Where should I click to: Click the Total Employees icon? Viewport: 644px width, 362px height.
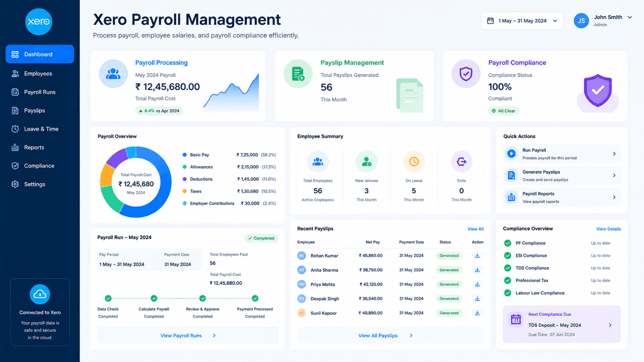318,161
